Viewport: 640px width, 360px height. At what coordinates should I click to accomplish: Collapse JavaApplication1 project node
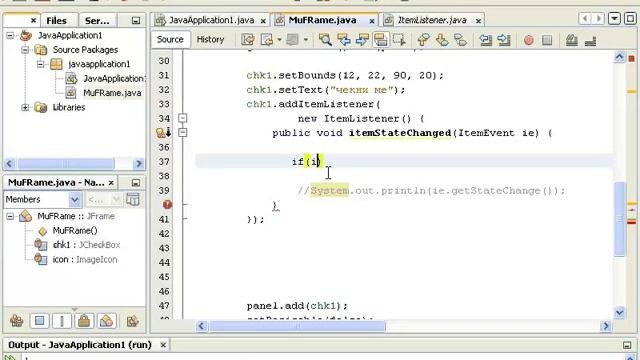click(x=10, y=36)
